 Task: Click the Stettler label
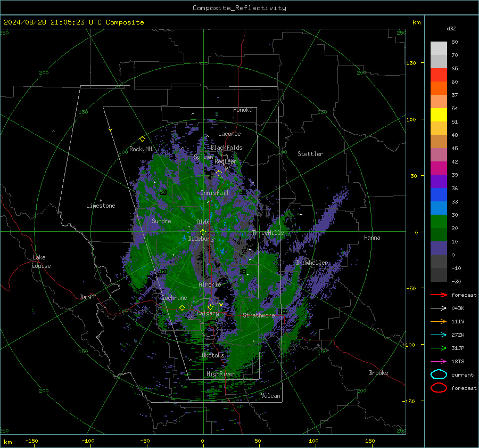click(x=310, y=154)
